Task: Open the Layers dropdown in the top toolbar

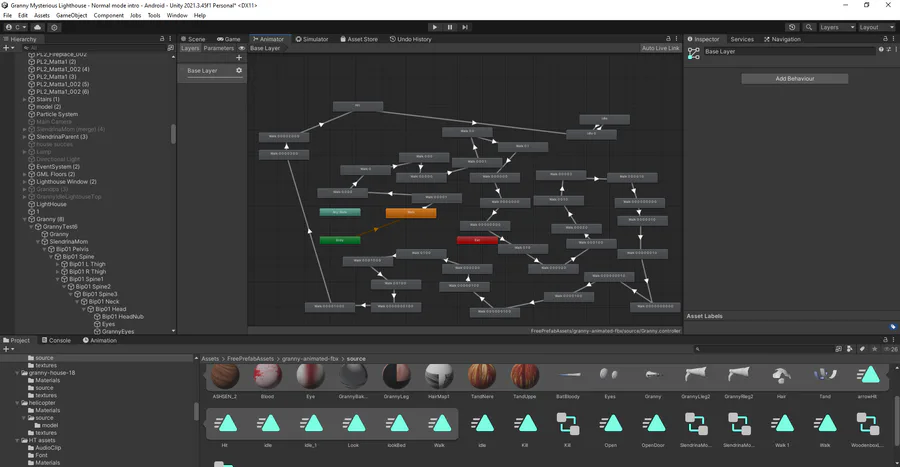Action: (837, 27)
